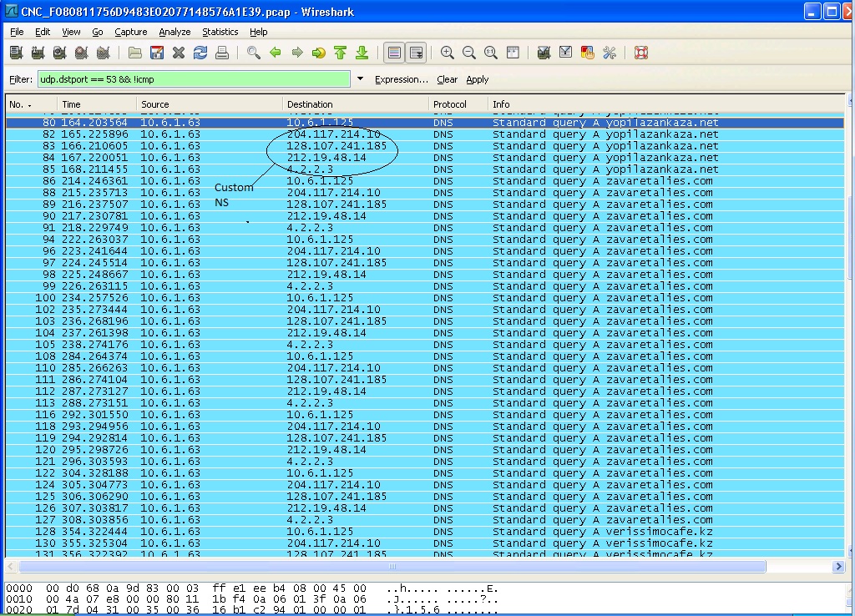
Task: Stop the running capture icon
Action: pos(81,53)
